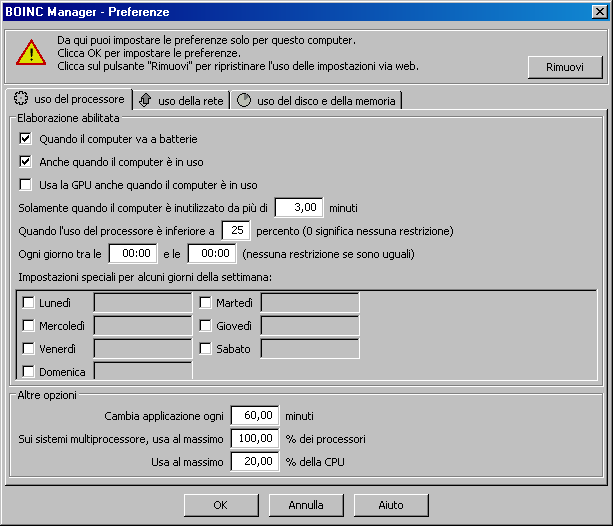Click the yellow warning triangle icon
613x526 pixels.
pyautogui.click(x=31, y=53)
